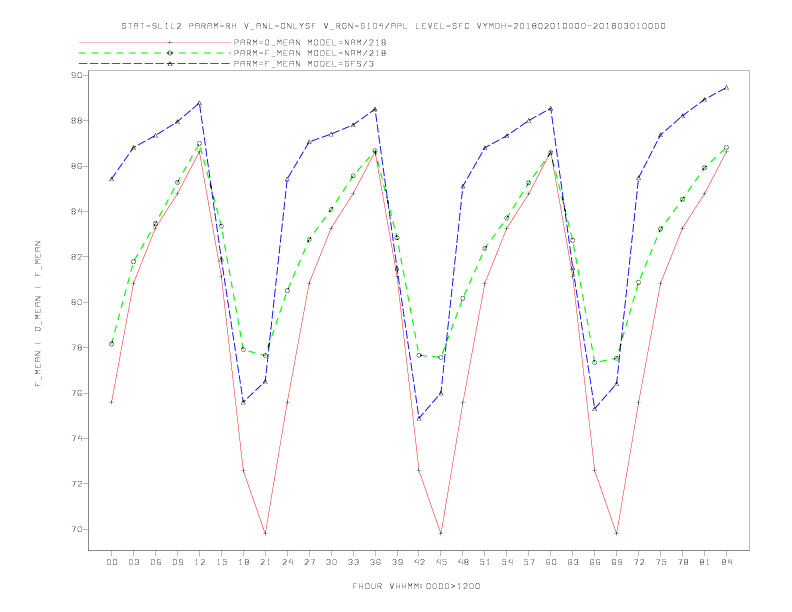Viewport: 792px width, 612px height.
Task: Click x-axis tick label 30
Action: coord(331,562)
